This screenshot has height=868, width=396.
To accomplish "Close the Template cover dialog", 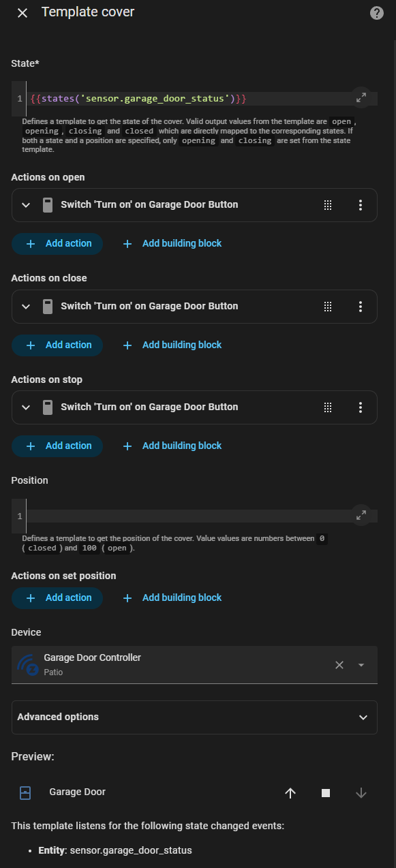I will [22, 13].
